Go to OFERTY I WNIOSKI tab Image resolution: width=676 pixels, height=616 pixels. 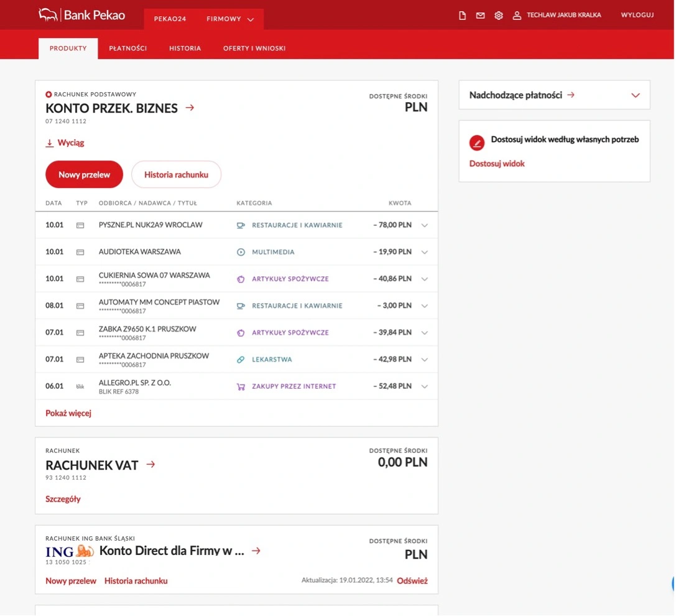254,49
